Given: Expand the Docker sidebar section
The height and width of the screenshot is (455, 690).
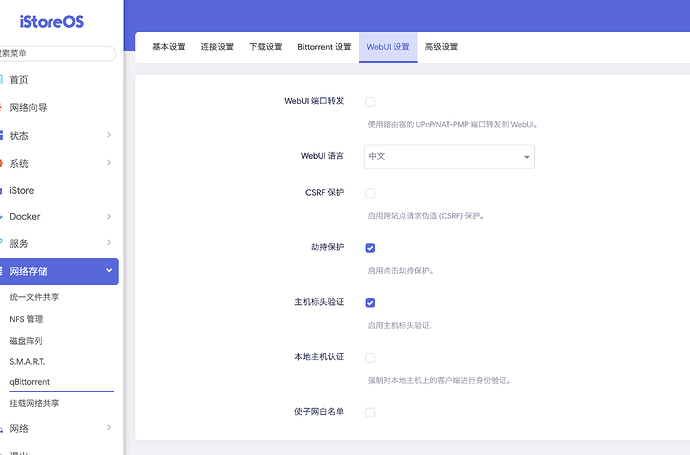Looking at the screenshot, I should [58, 216].
